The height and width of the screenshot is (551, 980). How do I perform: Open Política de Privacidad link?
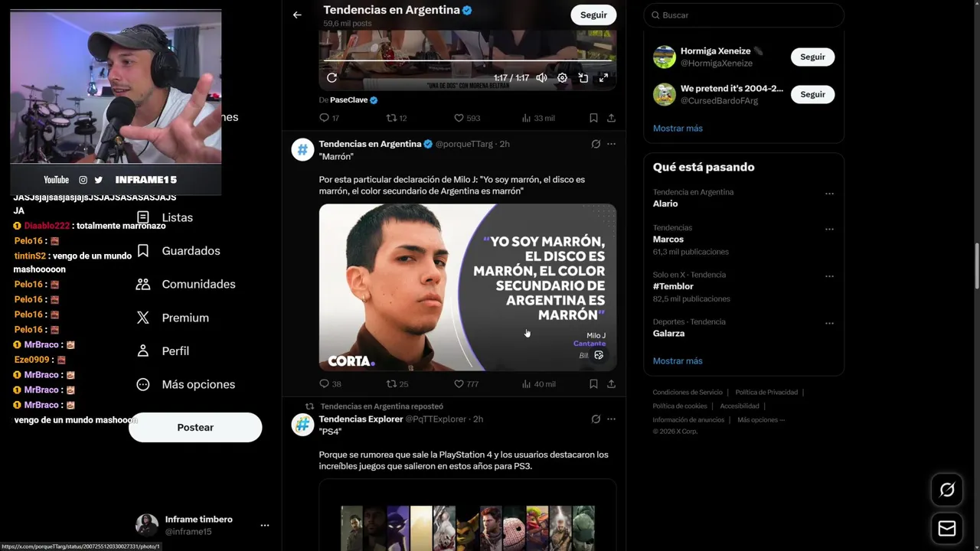(766, 393)
